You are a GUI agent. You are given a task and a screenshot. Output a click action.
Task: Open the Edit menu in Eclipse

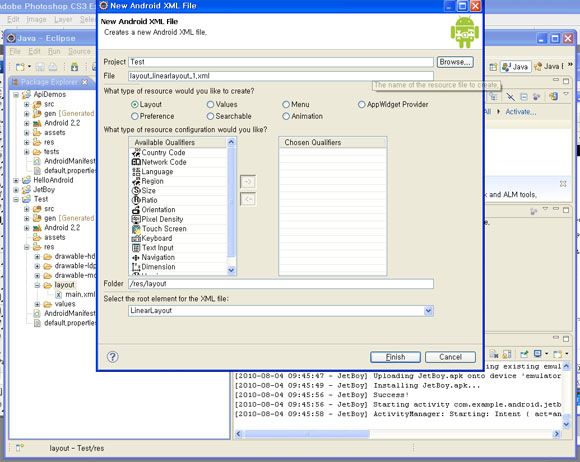pyautogui.click(x=34, y=51)
